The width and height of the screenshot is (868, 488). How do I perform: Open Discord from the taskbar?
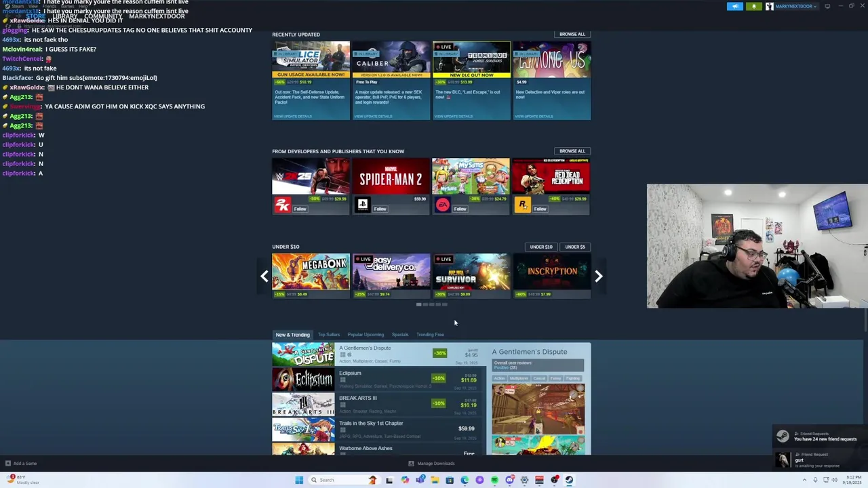coord(509,480)
